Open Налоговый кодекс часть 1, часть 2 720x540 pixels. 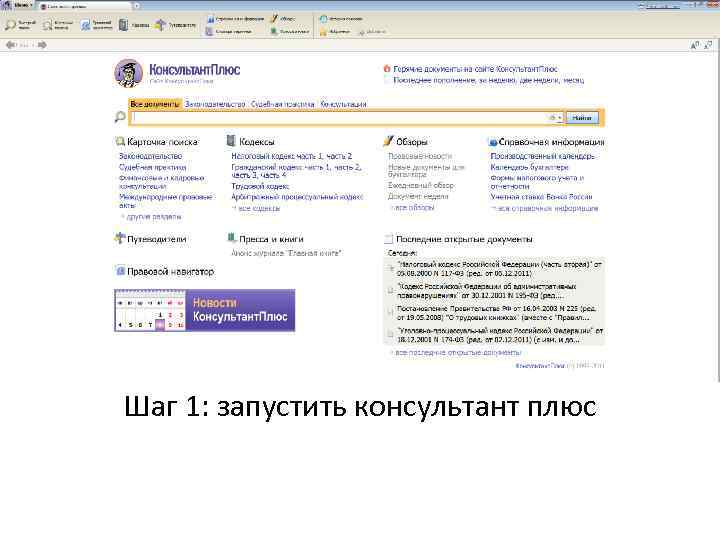tap(292, 156)
